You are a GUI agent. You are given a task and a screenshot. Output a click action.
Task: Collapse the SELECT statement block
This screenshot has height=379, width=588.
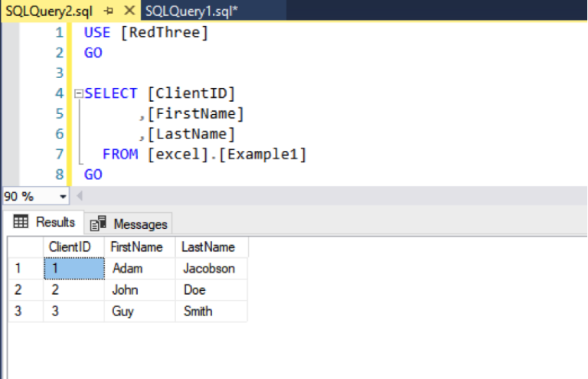[78, 93]
